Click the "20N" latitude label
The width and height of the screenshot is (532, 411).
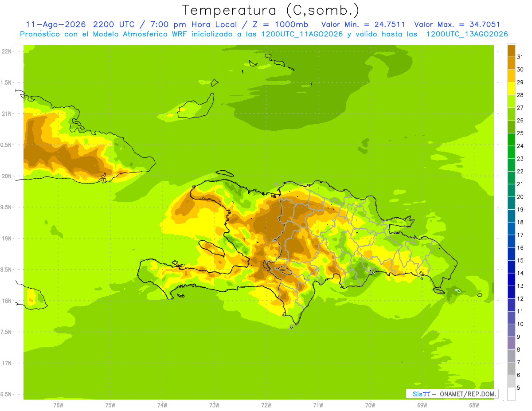[x=7, y=176]
